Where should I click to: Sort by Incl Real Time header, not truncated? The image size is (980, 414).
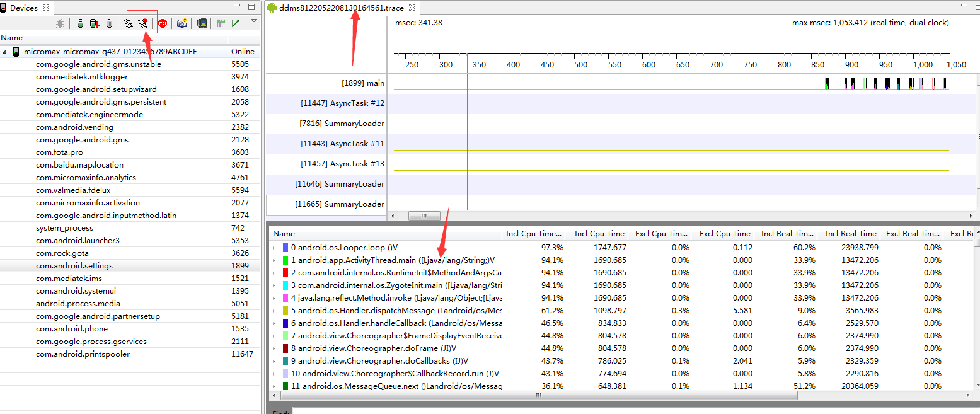(850, 234)
